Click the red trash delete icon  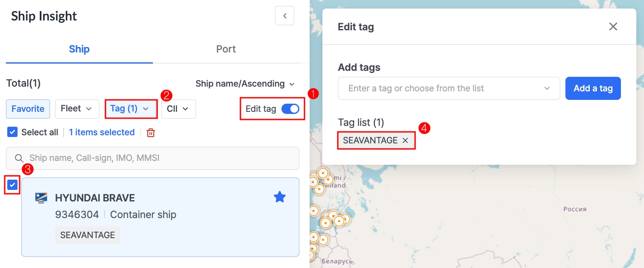click(x=150, y=133)
